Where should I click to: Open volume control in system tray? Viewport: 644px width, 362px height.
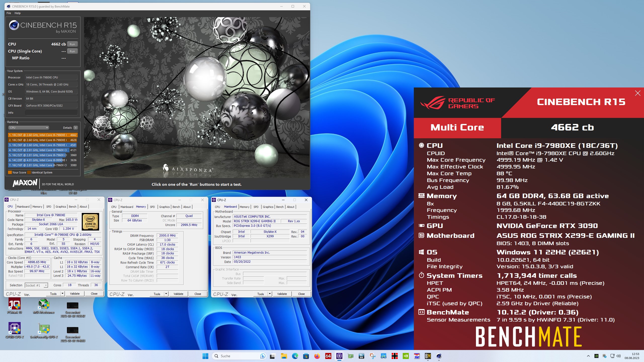coord(619,356)
